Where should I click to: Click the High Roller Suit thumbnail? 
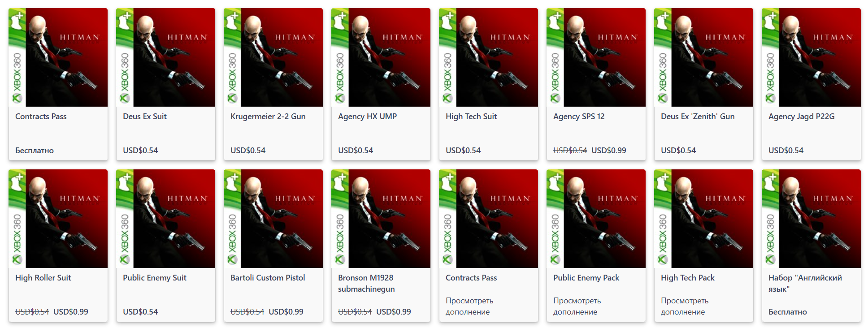[x=58, y=219]
